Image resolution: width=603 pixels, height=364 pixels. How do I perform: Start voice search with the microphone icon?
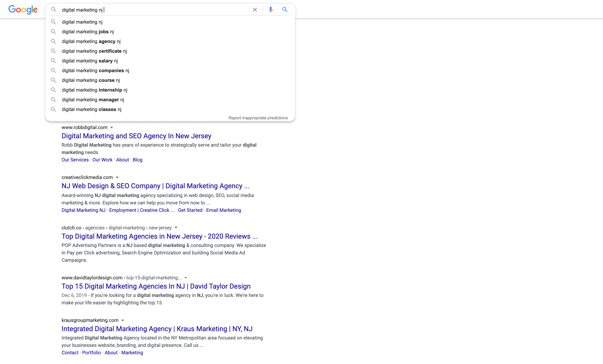click(x=270, y=9)
